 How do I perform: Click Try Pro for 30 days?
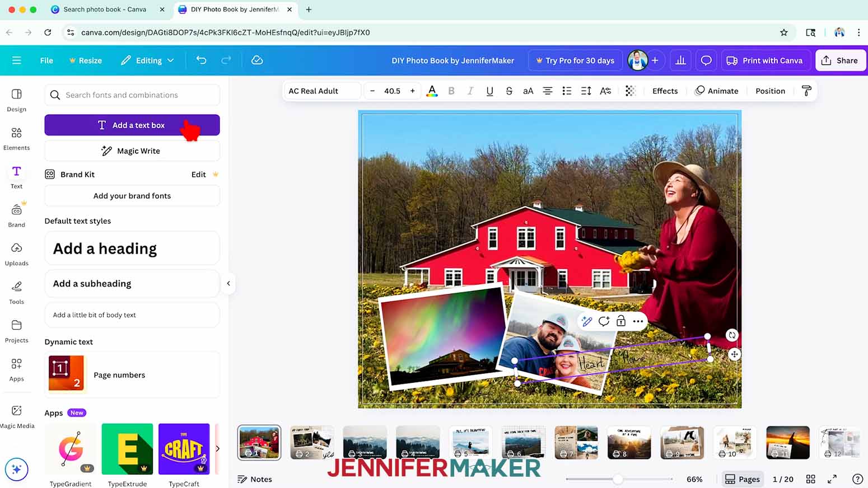[575, 60]
